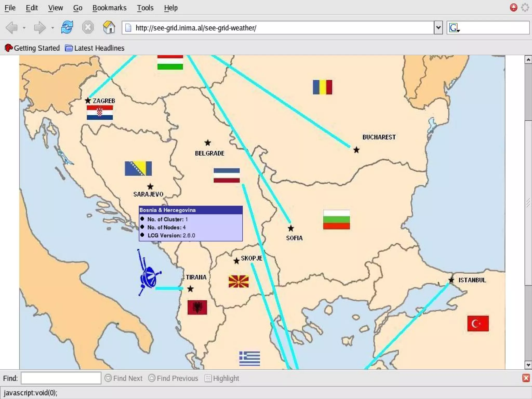The image size is (532, 399).
Task: Click the Bosnia & Herzegovina flag
Action: coord(138,168)
